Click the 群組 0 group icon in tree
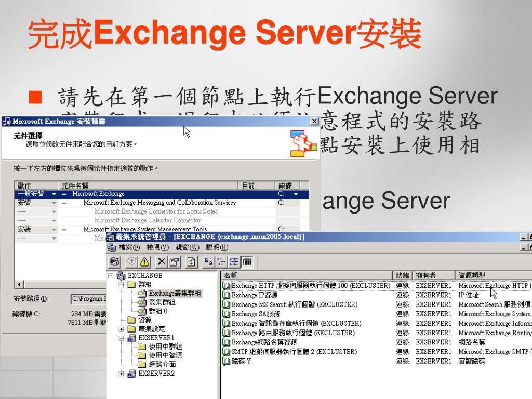 tap(142, 311)
